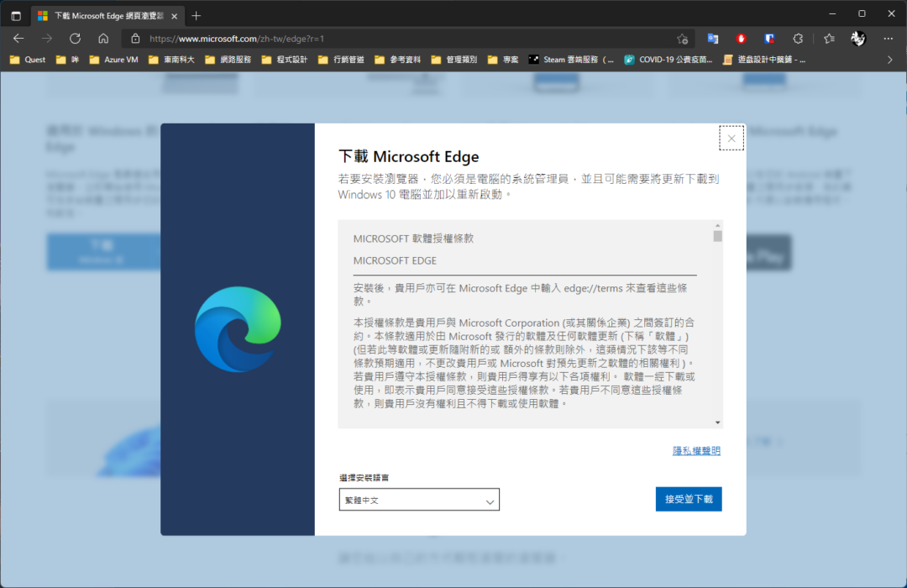Open the 隱私權聲明 link
907x588 pixels.
(696, 451)
